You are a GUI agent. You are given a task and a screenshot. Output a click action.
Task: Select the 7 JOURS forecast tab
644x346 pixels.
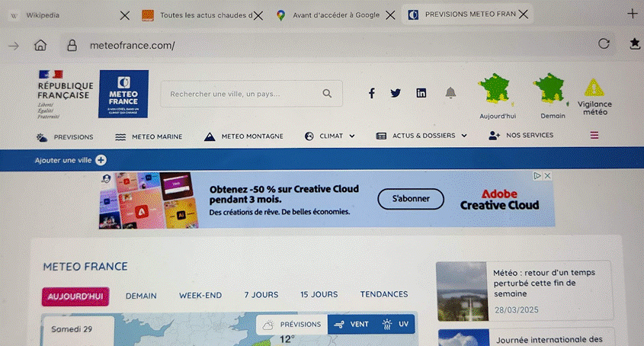tap(261, 295)
